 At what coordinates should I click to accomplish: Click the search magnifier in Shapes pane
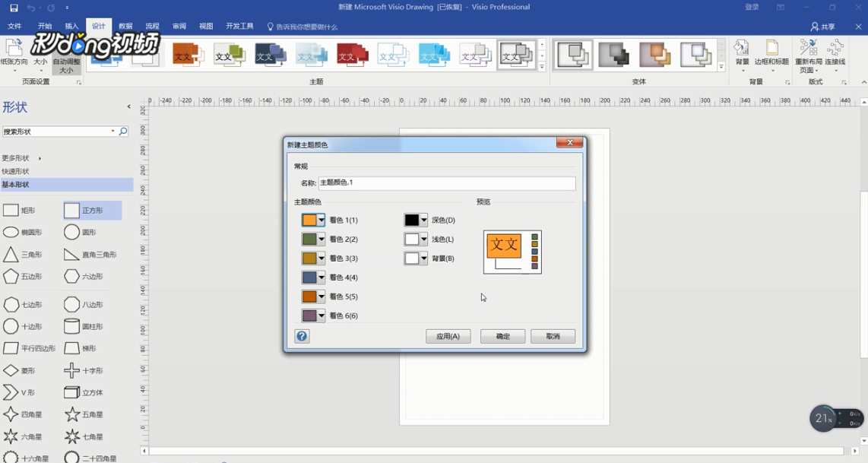123,132
